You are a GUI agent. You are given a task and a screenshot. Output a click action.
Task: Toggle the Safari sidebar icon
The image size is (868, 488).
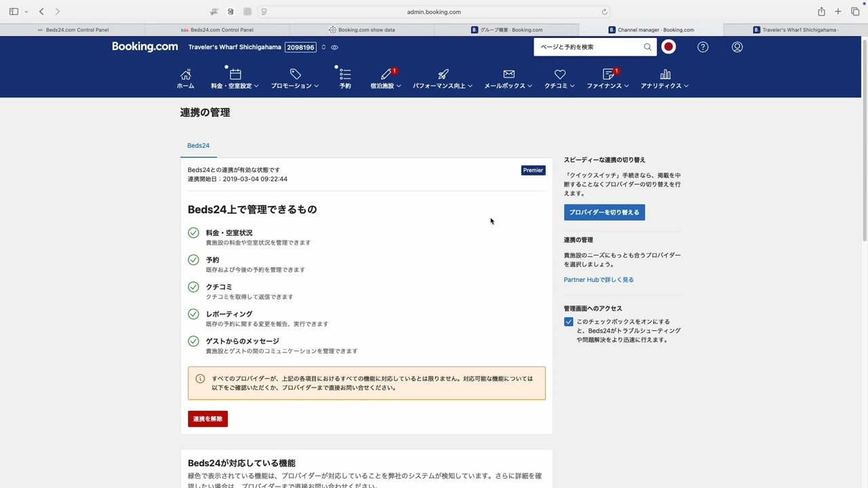tap(14, 12)
